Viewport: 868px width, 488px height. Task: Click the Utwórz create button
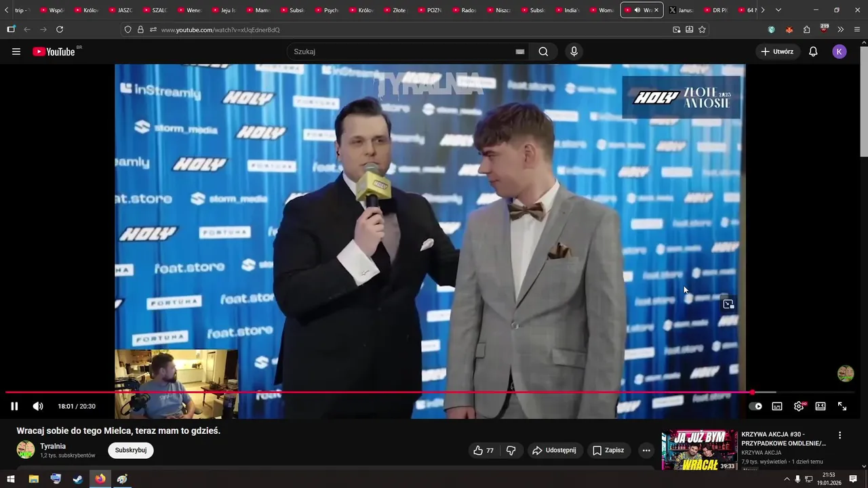(x=777, y=52)
